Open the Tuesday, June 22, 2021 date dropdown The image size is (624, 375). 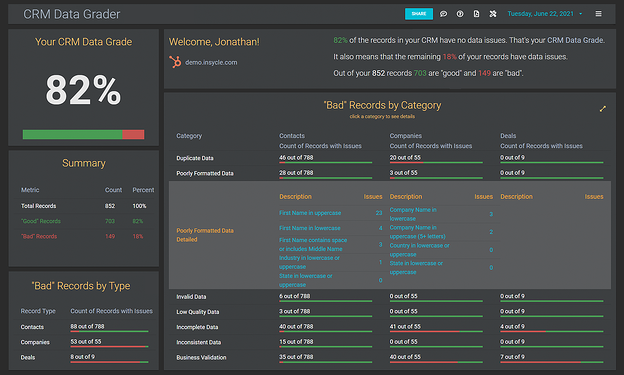(x=540, y=14)
